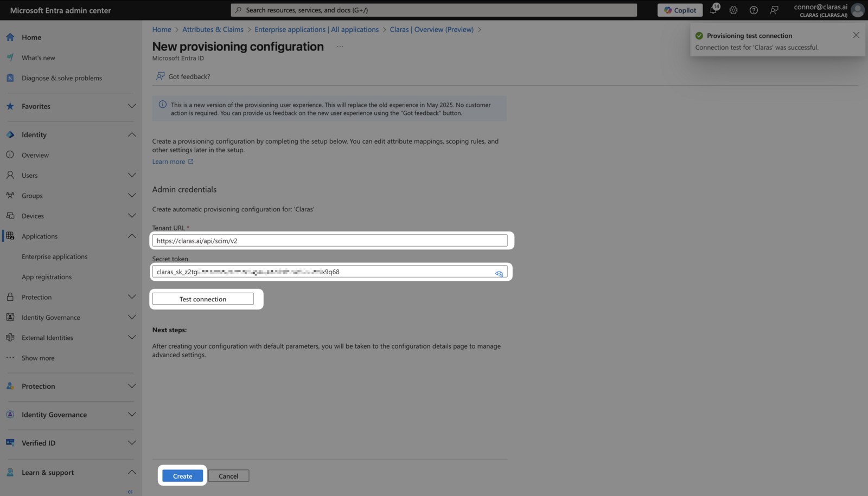Go to Home breadcrumb link
Viewport: 868px width, 496px height.
162,29
